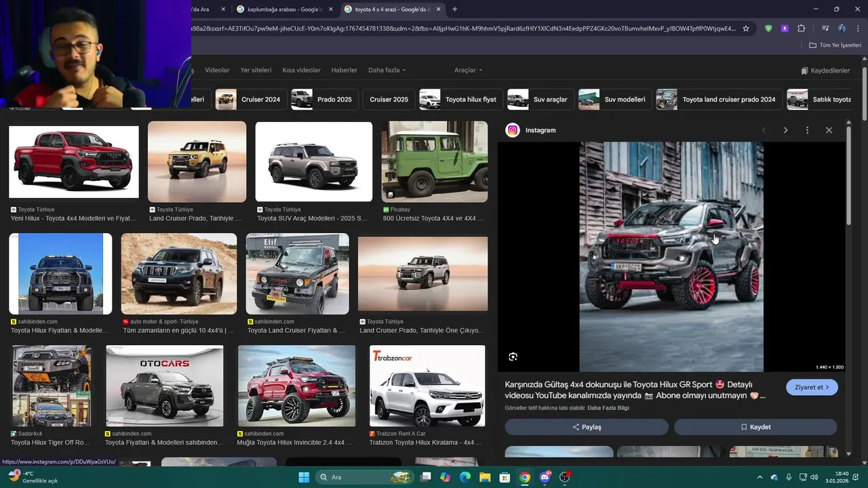Open Chrome's three-dot menu
The height and width of the screenshot is (488, 868).
click(x=857, y=28)
